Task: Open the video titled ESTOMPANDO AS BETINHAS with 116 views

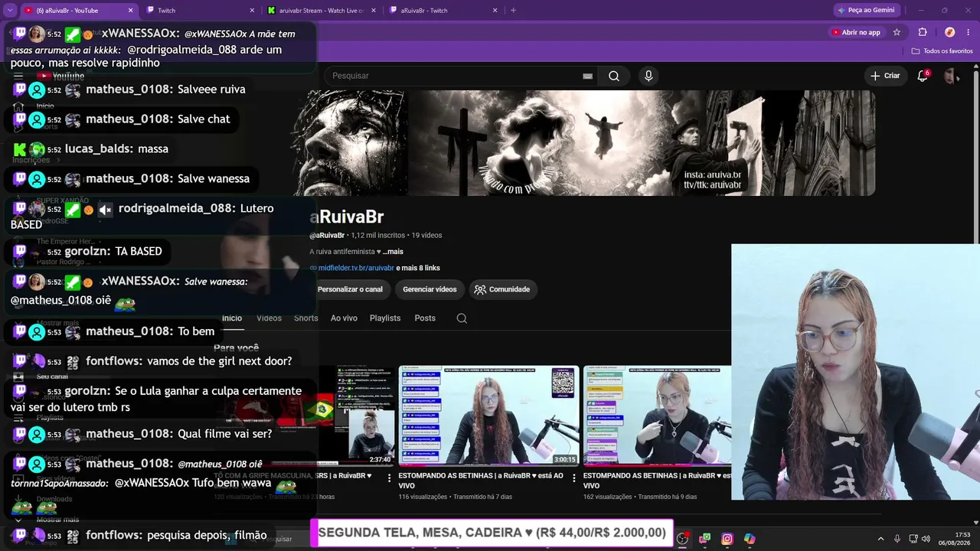Action: point(481,480)
